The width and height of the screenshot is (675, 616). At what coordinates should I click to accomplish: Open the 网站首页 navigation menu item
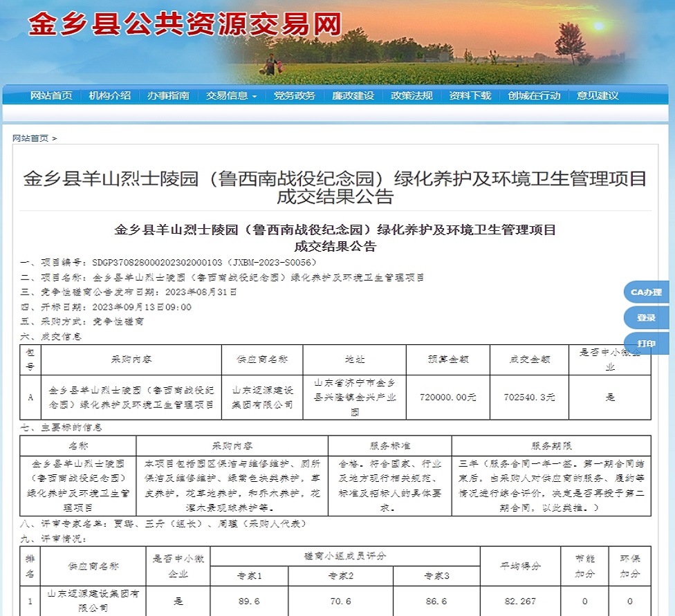[x=51, y=95]
